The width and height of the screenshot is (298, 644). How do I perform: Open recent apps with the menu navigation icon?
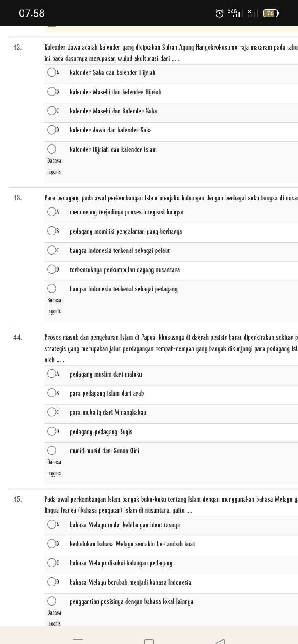point(78,642)
